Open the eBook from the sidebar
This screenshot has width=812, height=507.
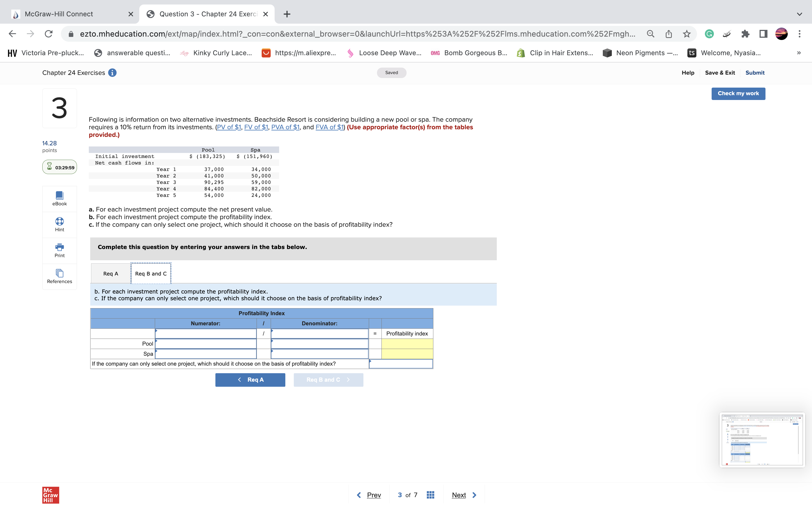[59, 199]
